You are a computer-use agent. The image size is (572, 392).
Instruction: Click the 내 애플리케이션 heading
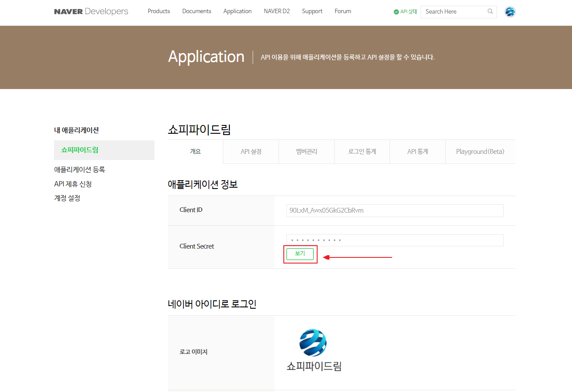[76, 130]
